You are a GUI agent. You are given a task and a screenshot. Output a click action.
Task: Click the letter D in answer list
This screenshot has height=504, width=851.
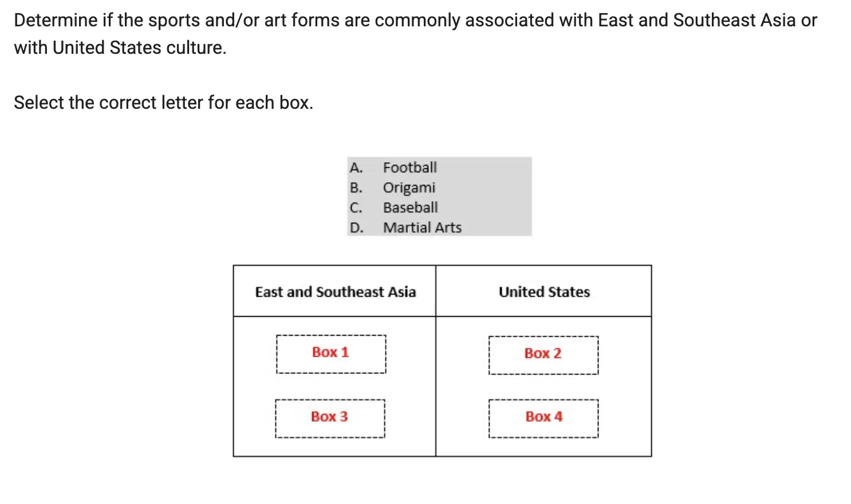tap(356, 228)
